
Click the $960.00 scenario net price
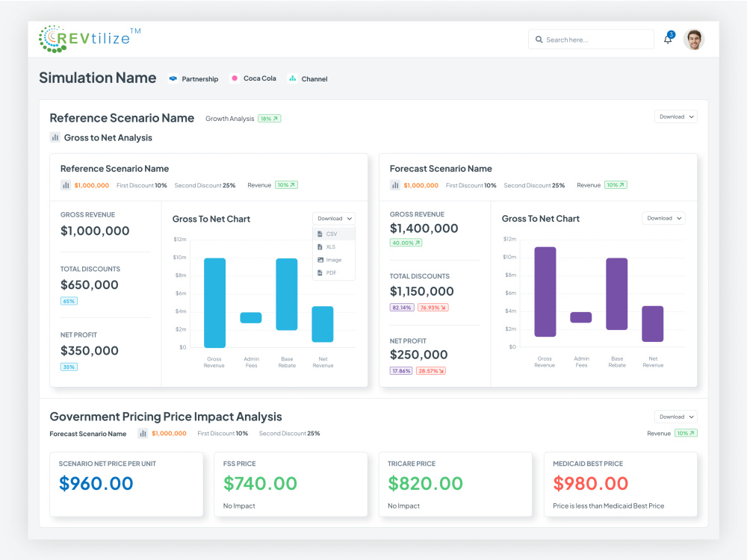[x=96, y=483]
